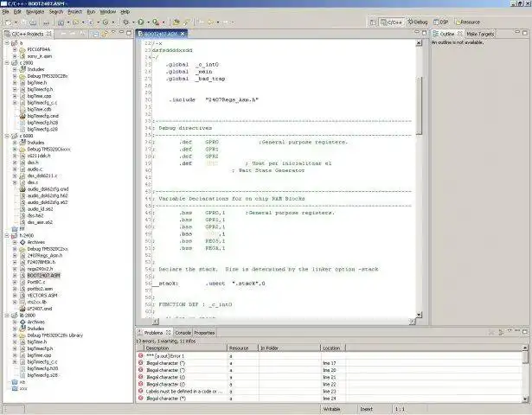Screen dimensions: 532x415
Task: Select 2407Regs_Asm.h in tree
Action: coord(44,255)
